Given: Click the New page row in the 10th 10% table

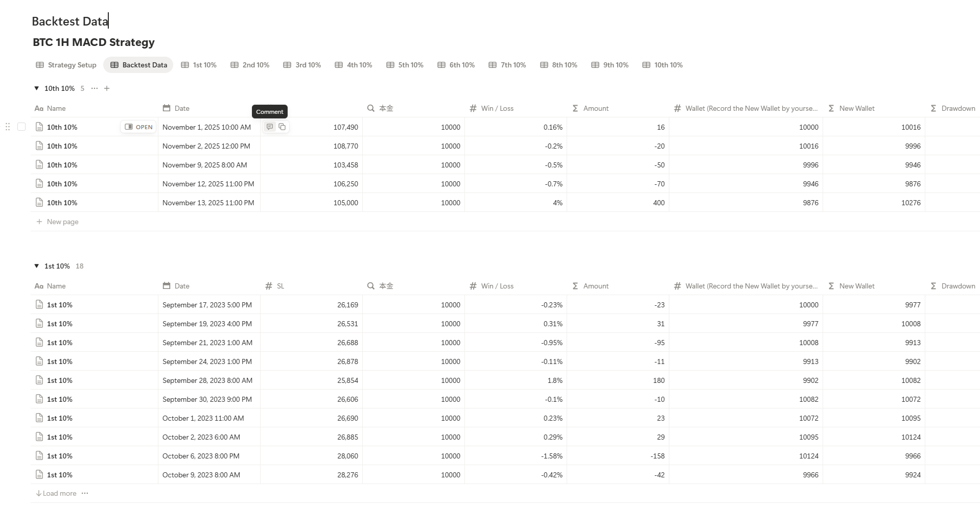Looking at the screenshot, I should 57,221.
